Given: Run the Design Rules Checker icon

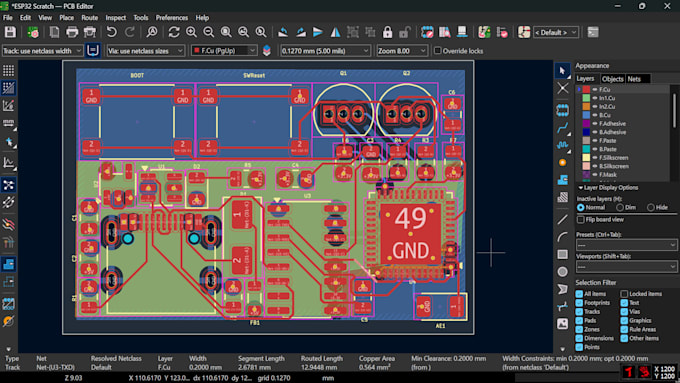Looking at the screenshot, I should point(502,32).
